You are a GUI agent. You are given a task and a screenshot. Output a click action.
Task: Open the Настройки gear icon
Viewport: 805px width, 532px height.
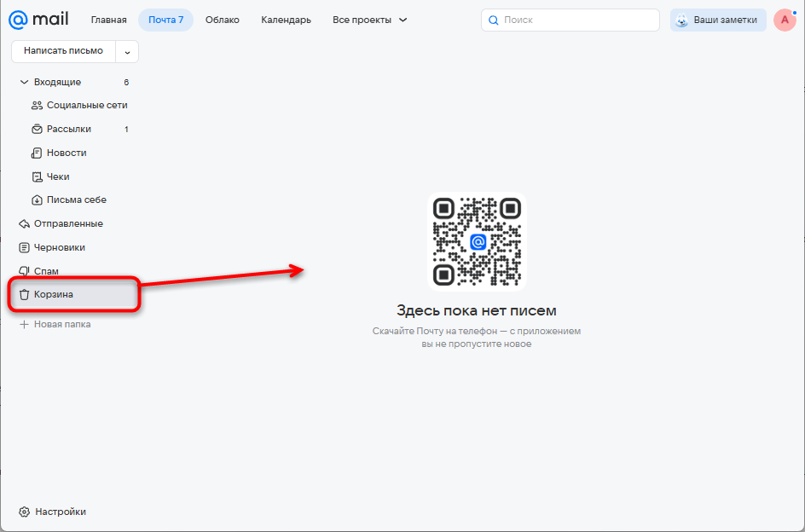click(24, 512)
